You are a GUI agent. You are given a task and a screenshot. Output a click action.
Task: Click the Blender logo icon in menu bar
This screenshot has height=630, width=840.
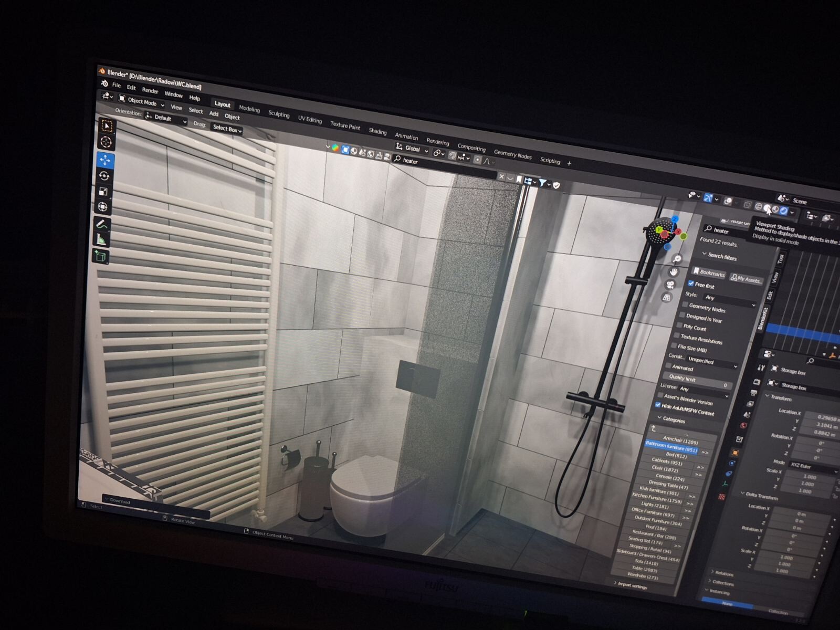(x=104, y=83)
